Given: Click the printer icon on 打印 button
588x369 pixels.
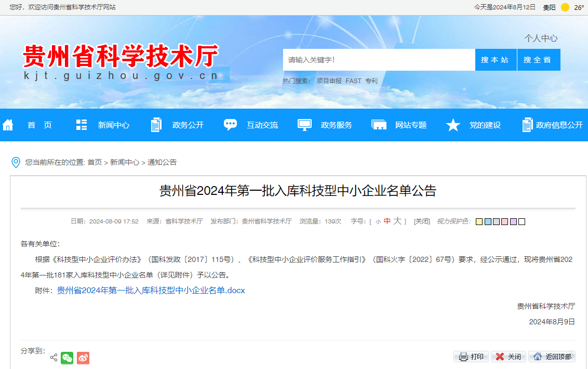Looking at the screenshot, I should point(462,357).
